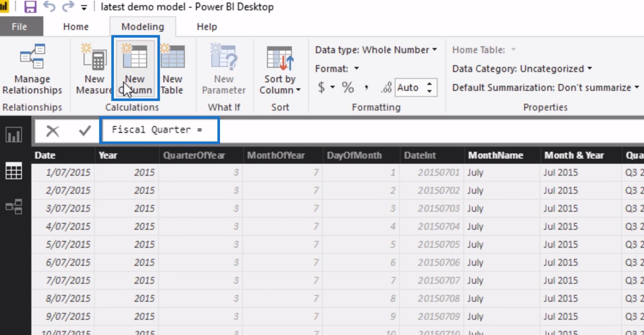Create a New Table

172,69
